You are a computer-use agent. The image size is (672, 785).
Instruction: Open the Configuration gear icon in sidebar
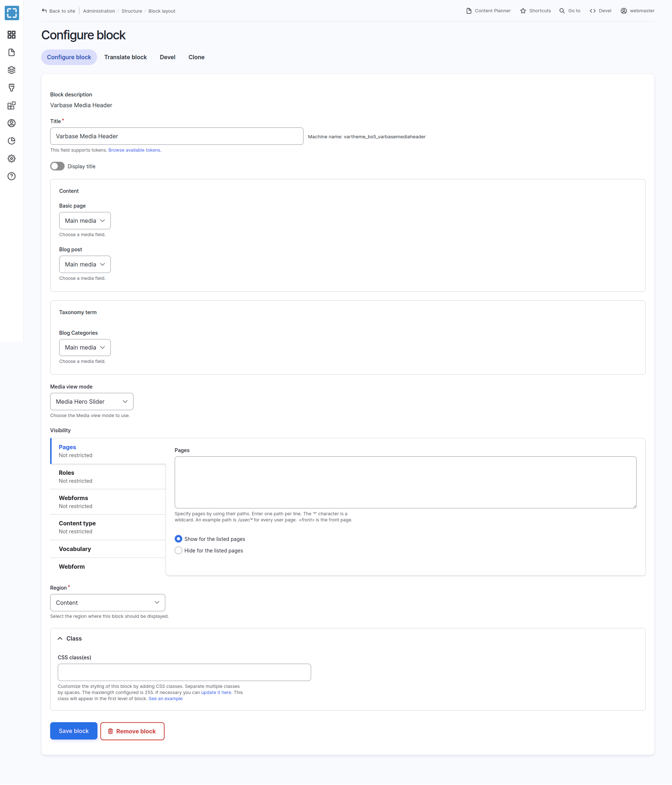[12, 159]
